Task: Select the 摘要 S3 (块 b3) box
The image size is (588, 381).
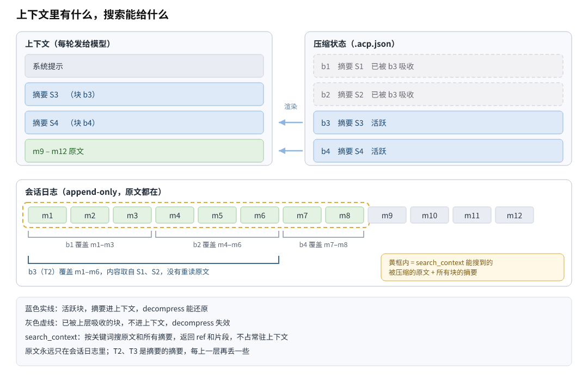Action: (x=144, y=94)
